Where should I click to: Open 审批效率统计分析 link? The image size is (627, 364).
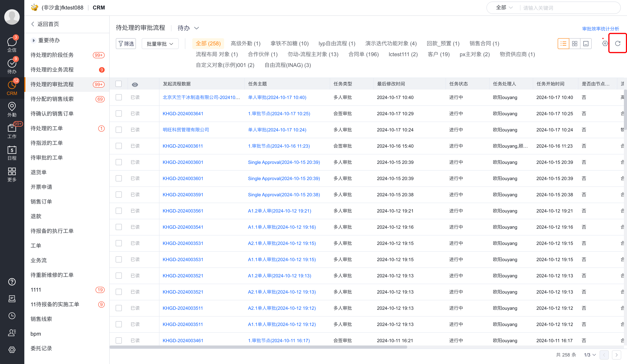600,29
